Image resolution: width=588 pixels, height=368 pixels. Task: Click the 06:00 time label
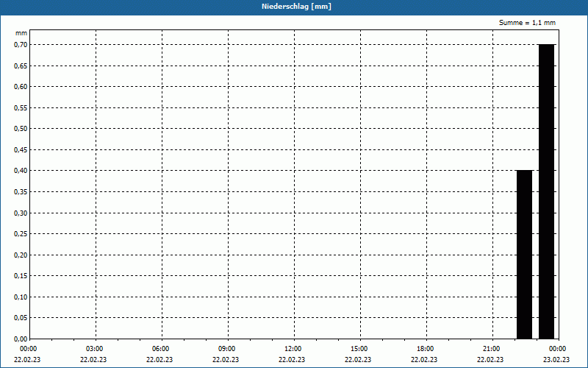(160, 349)
